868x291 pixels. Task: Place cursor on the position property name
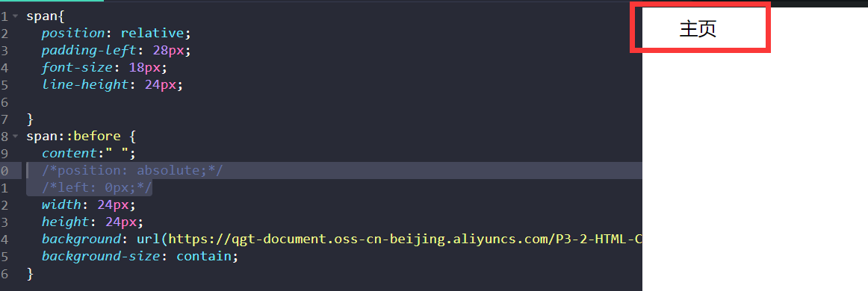coord(73,33)
